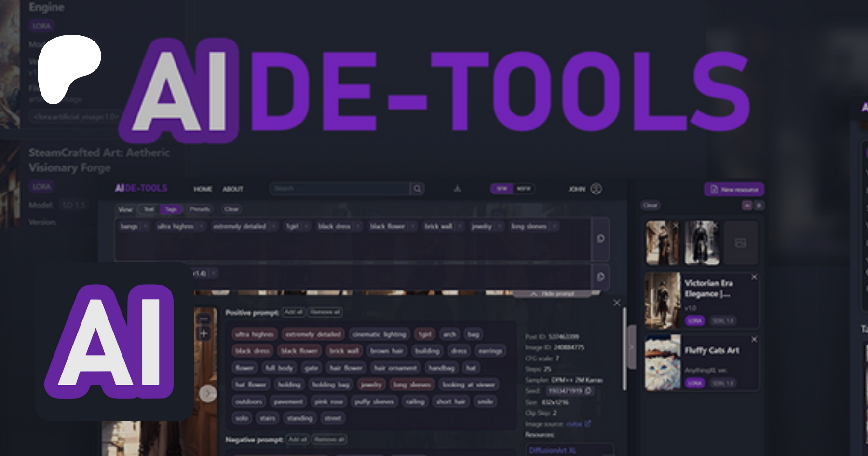Click the search magnifier icon

click(417, 189)
